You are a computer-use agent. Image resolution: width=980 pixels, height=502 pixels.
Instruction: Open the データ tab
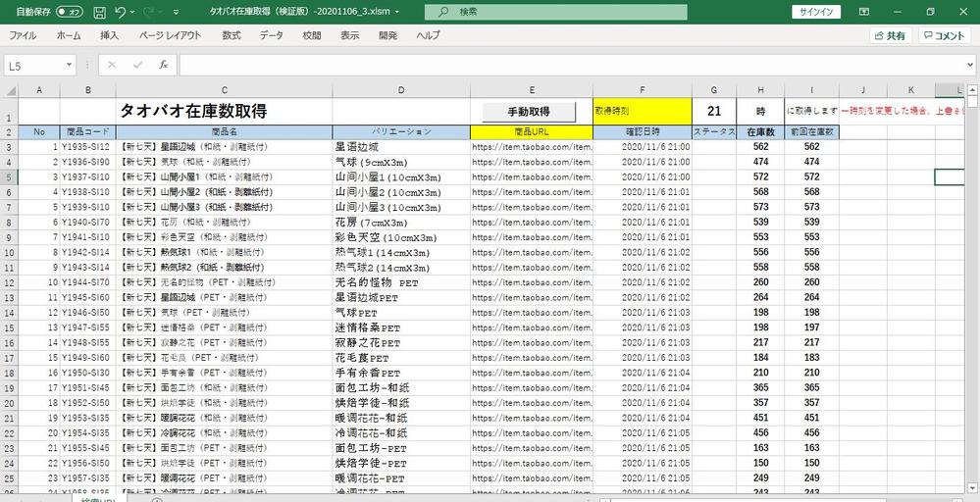pos(272,35)
